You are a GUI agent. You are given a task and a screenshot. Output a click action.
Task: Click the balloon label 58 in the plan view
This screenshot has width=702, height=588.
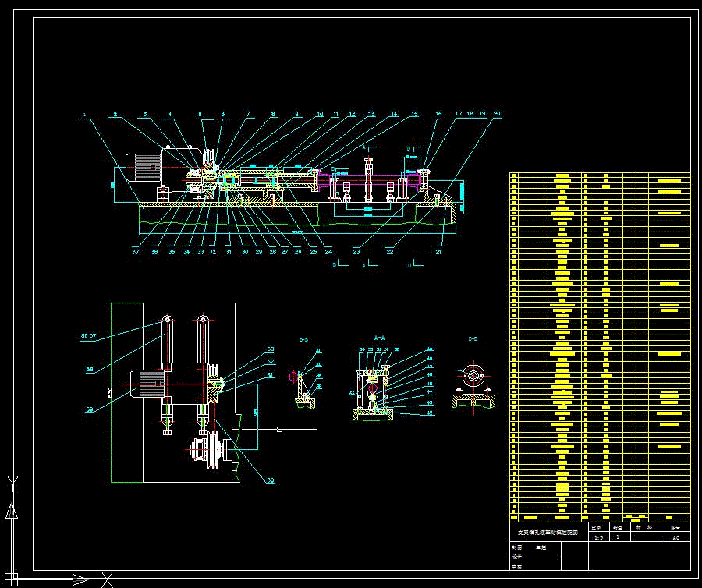pos(90,370)
